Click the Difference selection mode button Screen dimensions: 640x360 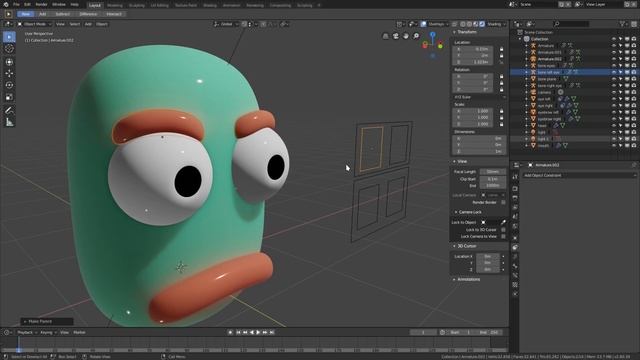coord(88,14)
